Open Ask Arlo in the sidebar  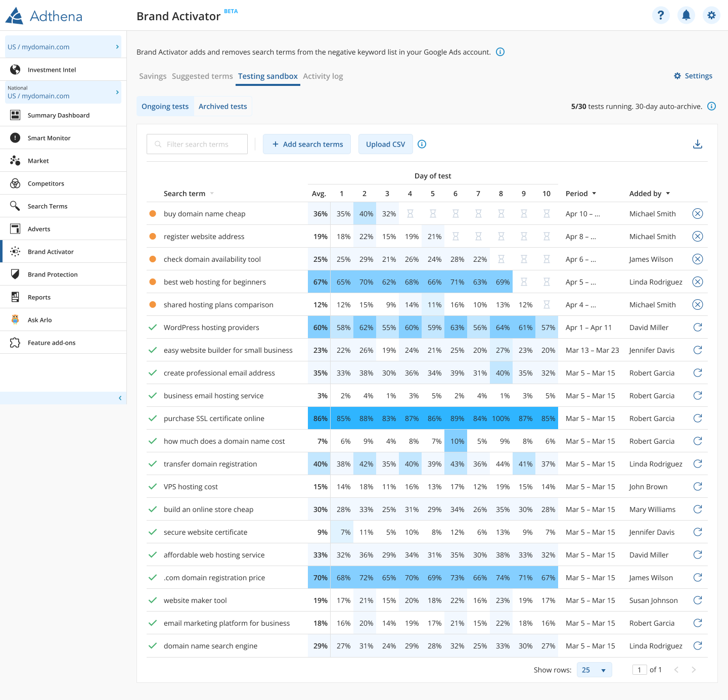click(x=40, y=320)
